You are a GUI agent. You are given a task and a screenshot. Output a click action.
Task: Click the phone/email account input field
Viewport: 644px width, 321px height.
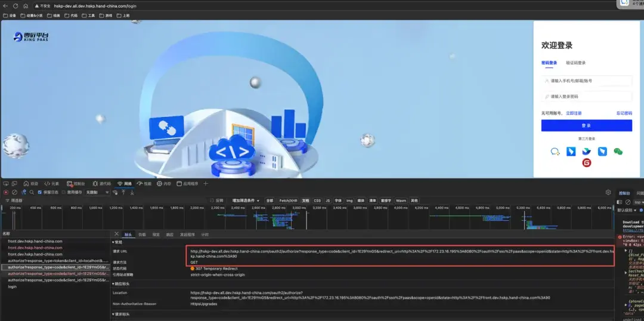coord(586,81)
